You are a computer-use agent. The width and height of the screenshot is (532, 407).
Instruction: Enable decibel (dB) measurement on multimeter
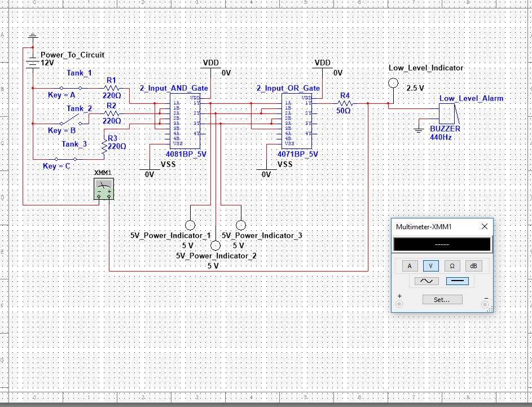click(472, 266)
